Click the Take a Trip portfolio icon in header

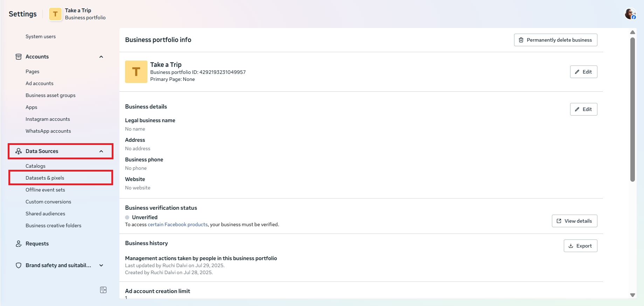(55, 14)
